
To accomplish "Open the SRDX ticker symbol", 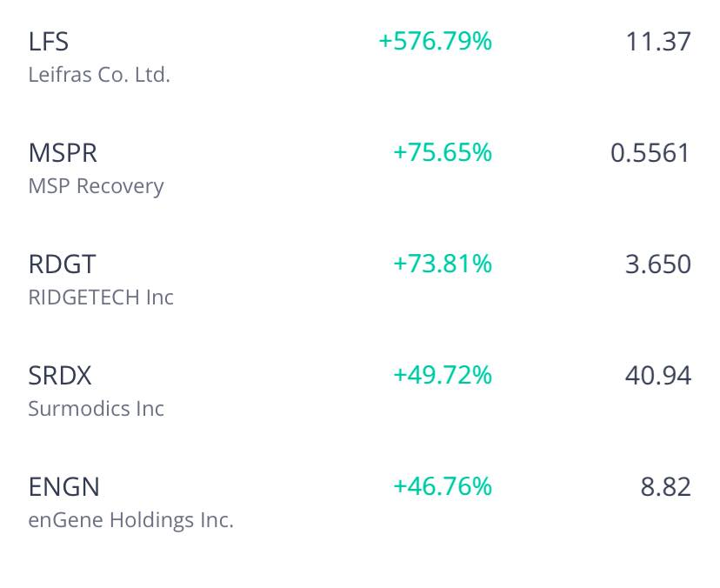I will point(60,375).
